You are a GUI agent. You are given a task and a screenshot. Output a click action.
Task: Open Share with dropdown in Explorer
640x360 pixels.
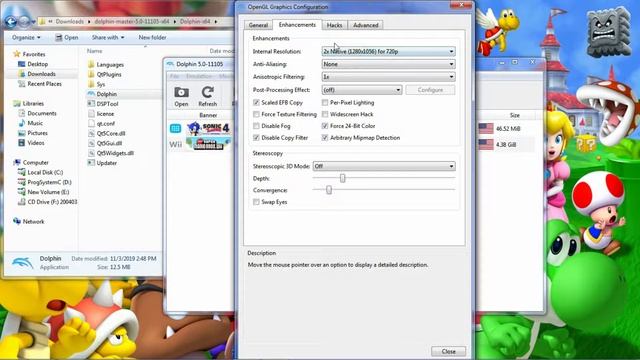tap(108, 37)
